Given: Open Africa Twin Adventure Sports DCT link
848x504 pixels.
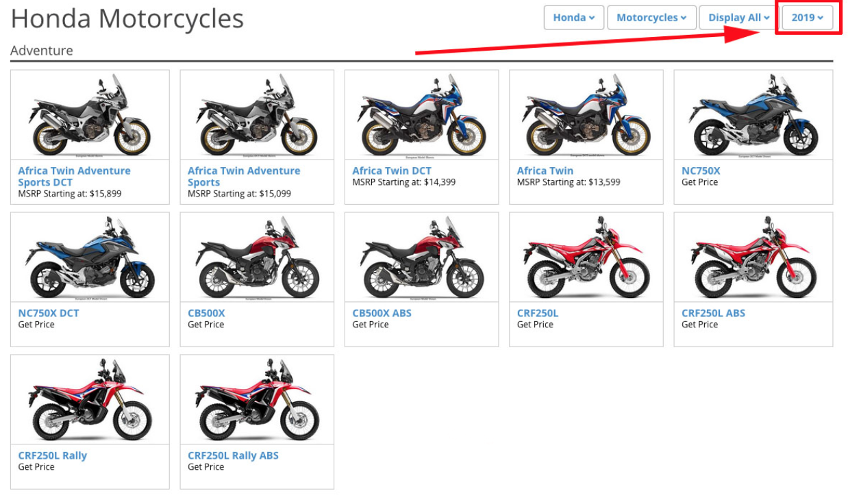Looking at the screenshot, I should (74, 177).
